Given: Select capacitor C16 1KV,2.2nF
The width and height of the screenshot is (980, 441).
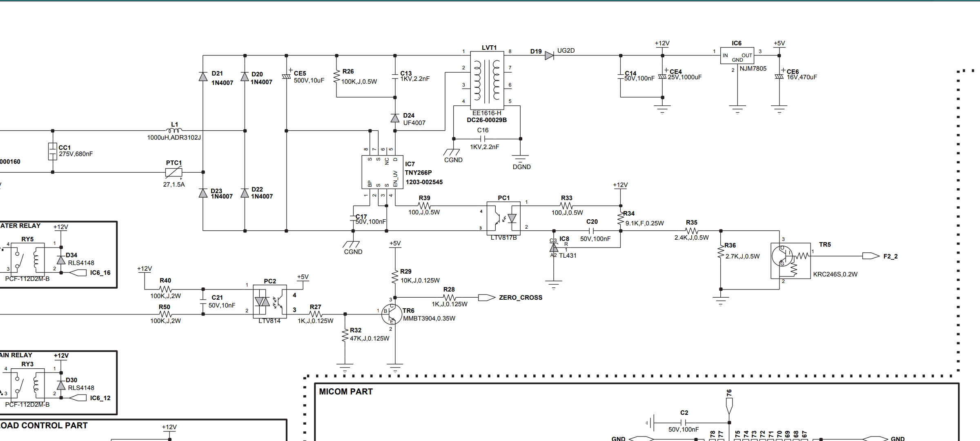Looking at the screenshot, I should coord(483,139).
